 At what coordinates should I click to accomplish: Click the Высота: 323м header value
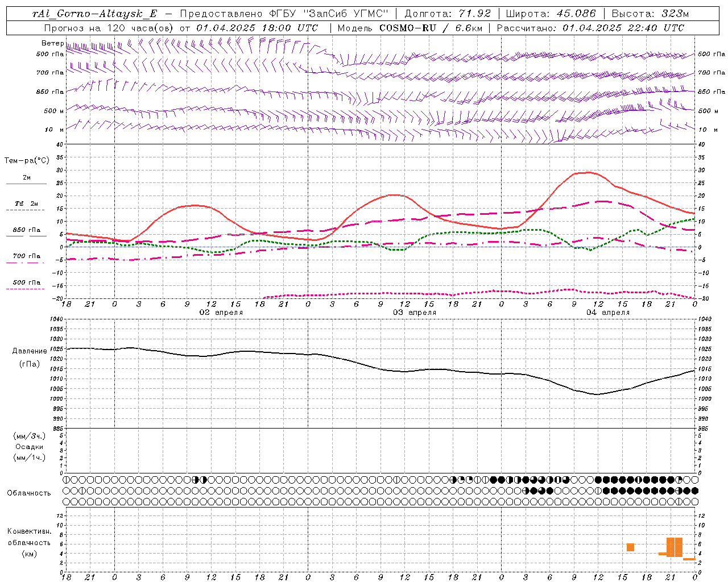click(x=650, y=14)
